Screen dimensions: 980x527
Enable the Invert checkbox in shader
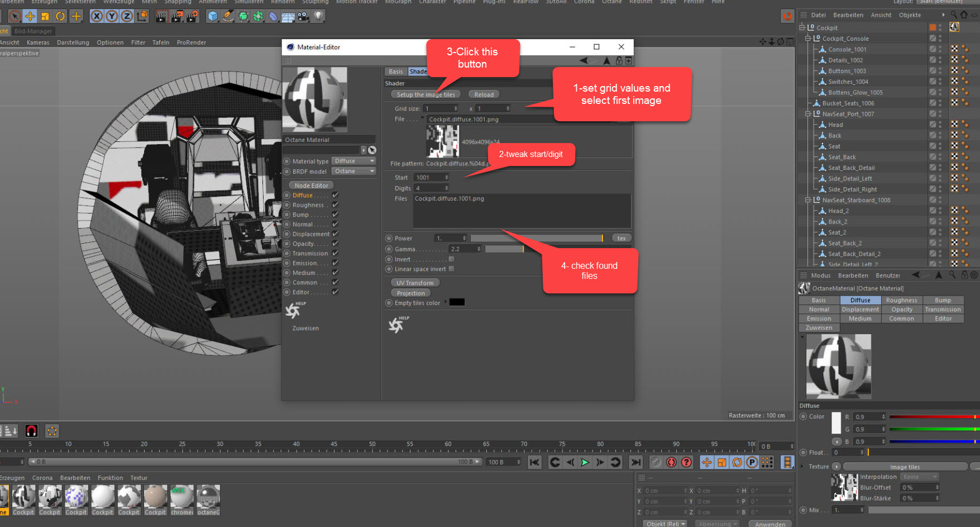coord(451,259)
